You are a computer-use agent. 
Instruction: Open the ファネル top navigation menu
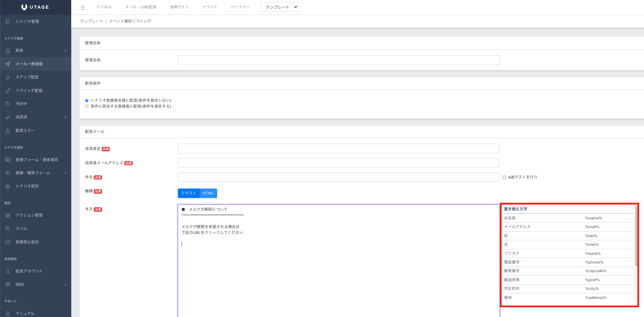point(104,7)
